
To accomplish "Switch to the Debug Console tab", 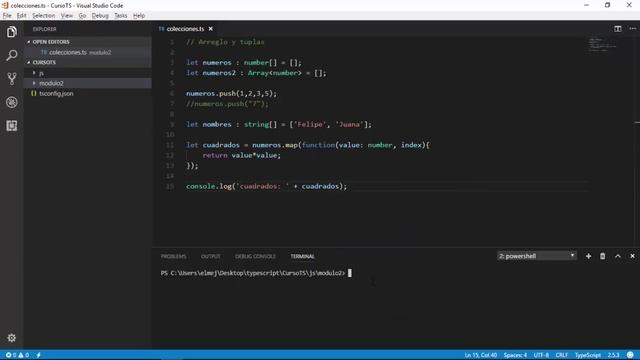I will coord(255,256).
